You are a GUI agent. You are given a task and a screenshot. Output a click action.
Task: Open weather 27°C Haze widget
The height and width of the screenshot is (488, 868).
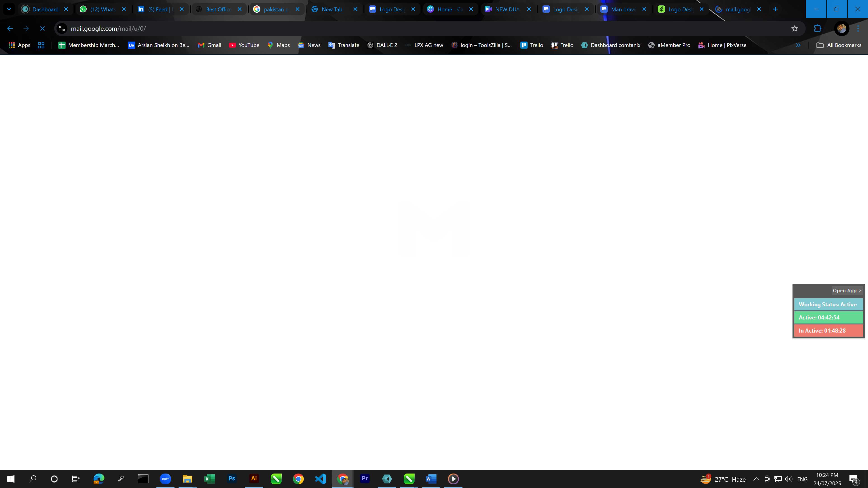click(x=723, y=479)
